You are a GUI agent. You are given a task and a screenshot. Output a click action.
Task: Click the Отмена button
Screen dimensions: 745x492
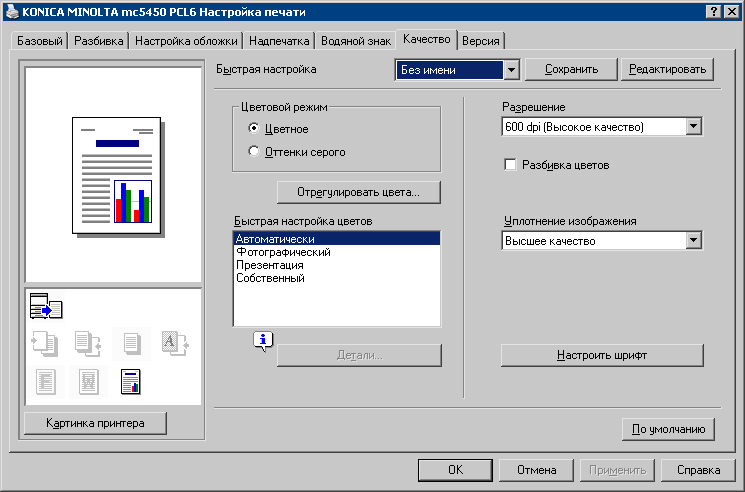coord(536,470)
